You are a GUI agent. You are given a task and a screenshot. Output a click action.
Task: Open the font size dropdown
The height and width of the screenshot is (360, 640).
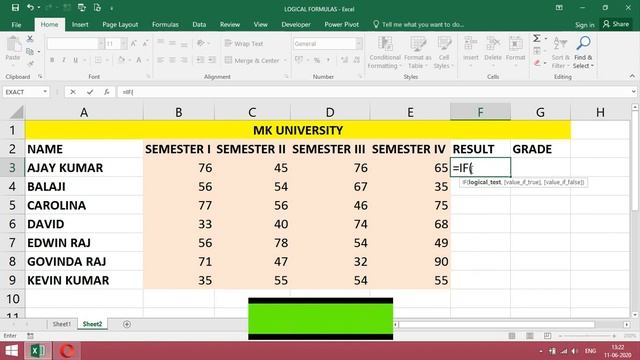124,43
